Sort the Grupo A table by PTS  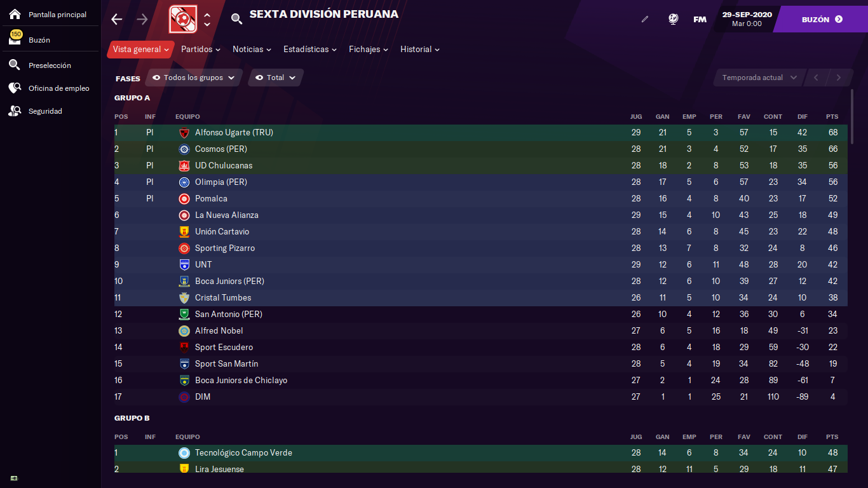pos(832,117)
